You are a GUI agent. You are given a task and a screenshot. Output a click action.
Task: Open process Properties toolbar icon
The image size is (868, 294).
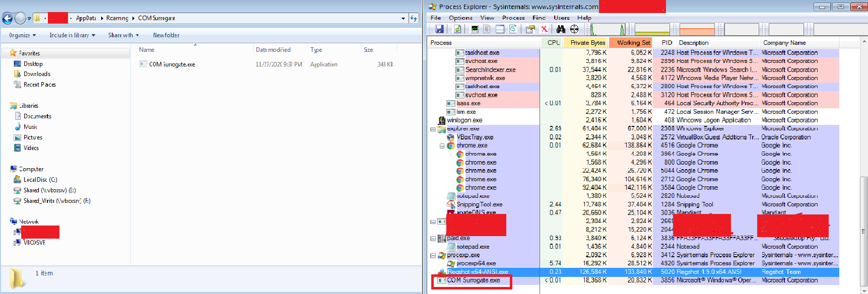coord(530,29)
